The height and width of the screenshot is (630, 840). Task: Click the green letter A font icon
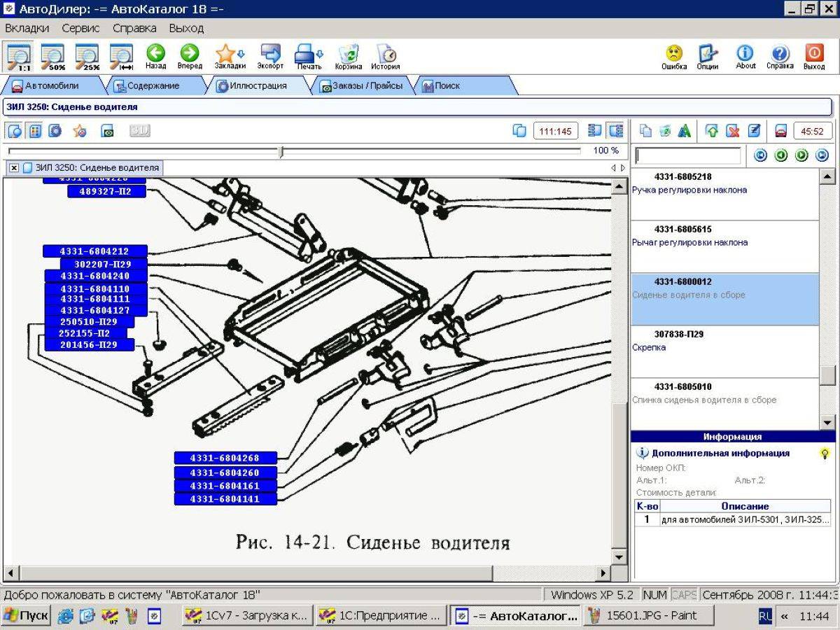point(685,131)
